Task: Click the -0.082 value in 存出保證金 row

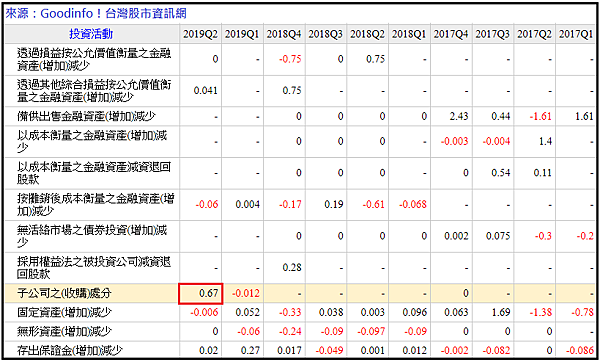Action: click(x=496, y=350)
